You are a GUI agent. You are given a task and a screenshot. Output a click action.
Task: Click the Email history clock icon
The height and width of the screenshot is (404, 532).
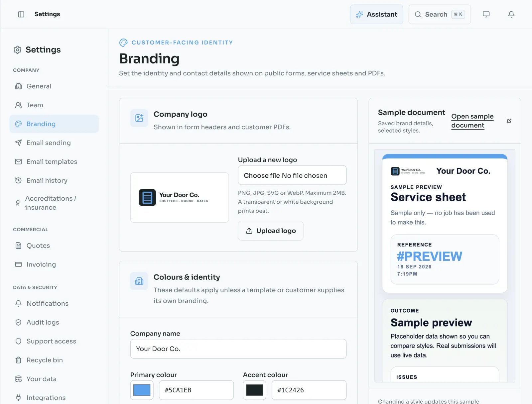[x=18, y=181]
